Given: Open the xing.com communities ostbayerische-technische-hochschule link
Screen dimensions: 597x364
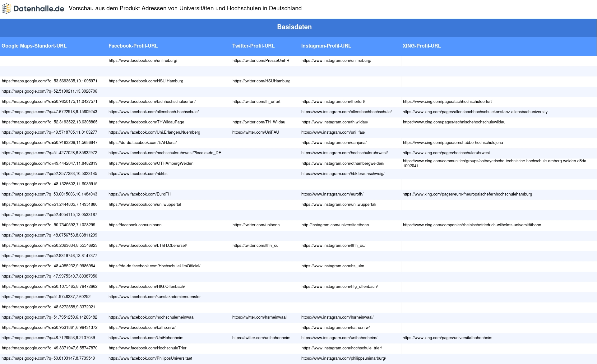Looking at the screenshot, I should tap(495, 164).
